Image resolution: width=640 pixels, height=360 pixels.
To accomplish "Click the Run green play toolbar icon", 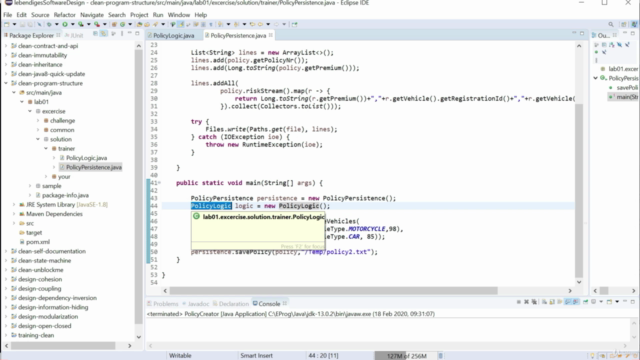I will click(65, 24).
